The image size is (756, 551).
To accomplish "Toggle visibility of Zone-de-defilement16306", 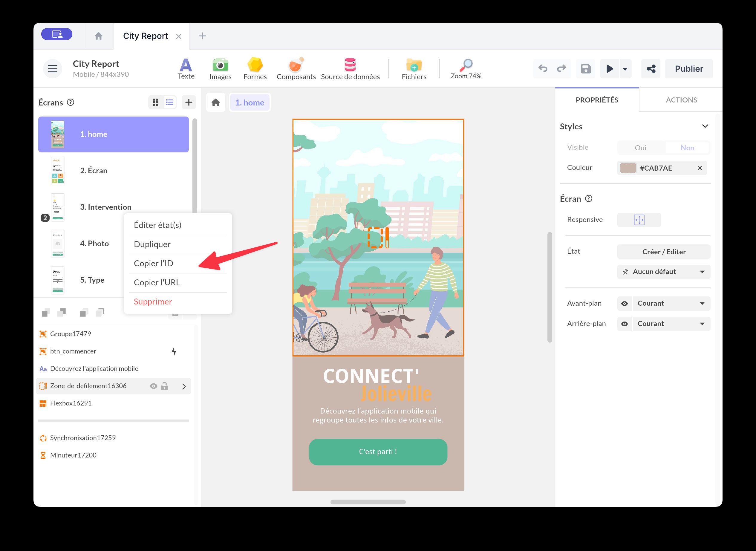I will 153,386.
